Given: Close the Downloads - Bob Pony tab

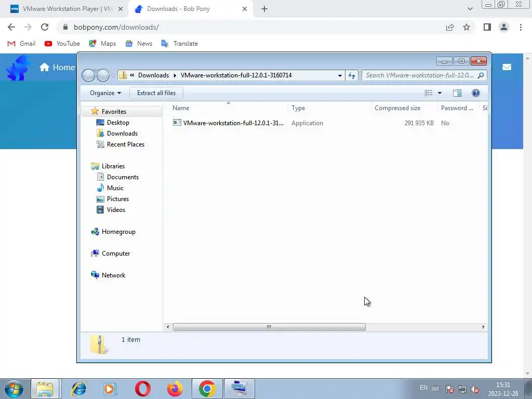Looking at the screenshot, I should (245, 9).
